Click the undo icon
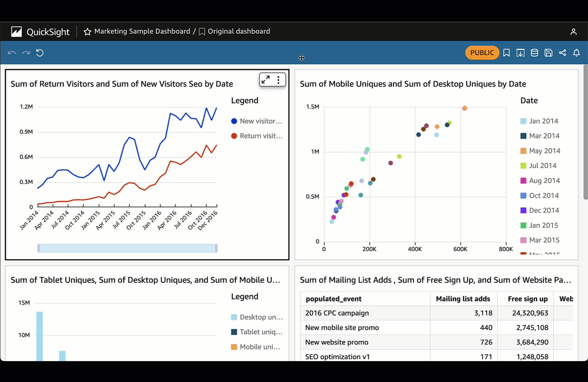 pos(12,52)
